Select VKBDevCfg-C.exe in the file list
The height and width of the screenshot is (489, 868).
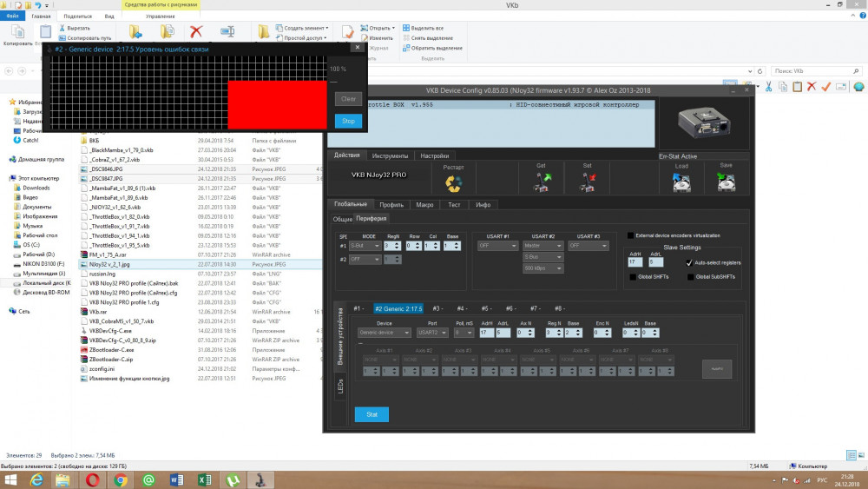110,331
